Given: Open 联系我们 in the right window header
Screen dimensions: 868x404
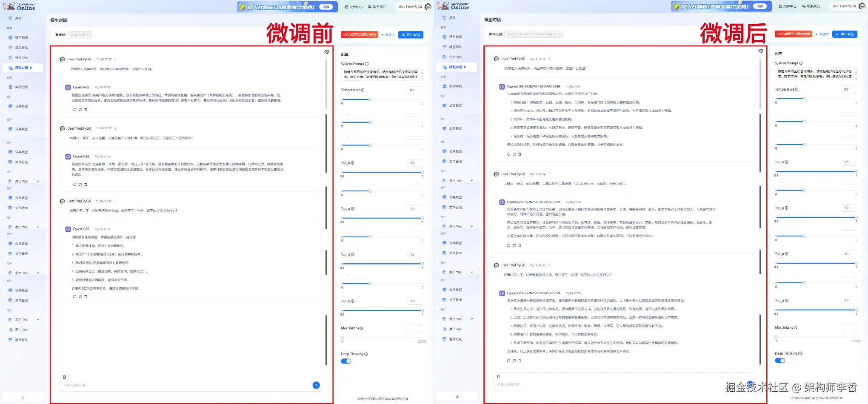Looking at the screenshot, I should coord(811,6).
